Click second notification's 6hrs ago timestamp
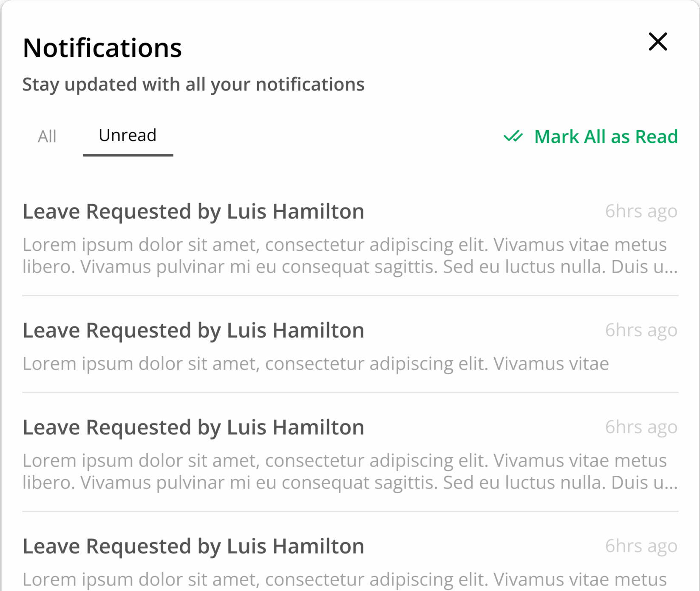 coord(641,331)
